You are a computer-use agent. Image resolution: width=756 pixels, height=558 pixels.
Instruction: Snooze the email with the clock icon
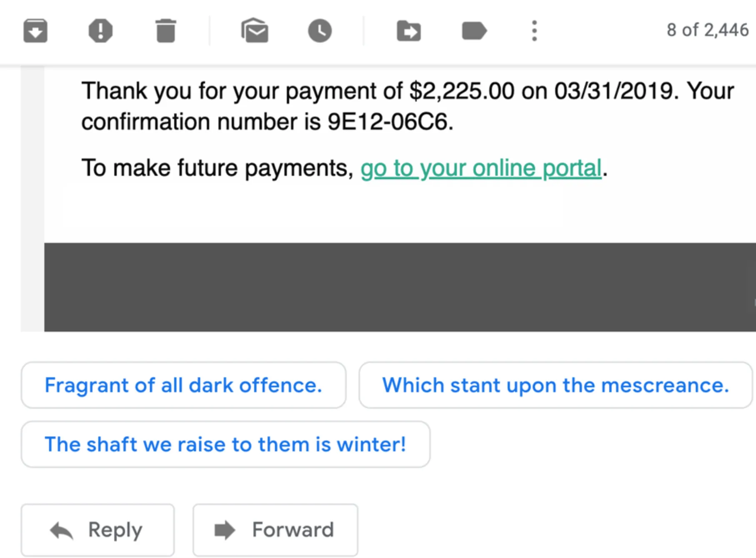coord(320,31)
